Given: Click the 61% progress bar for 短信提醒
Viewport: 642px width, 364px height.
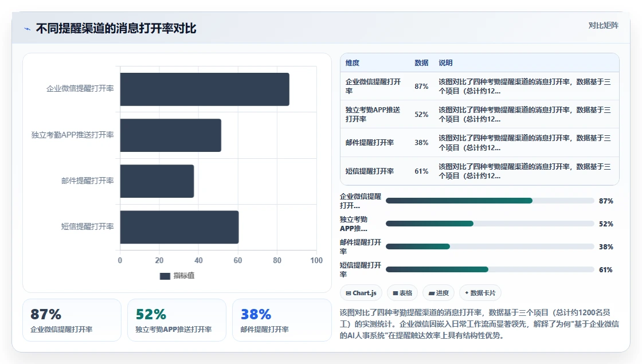Looking at the screenshot, I should coord(490,269).
